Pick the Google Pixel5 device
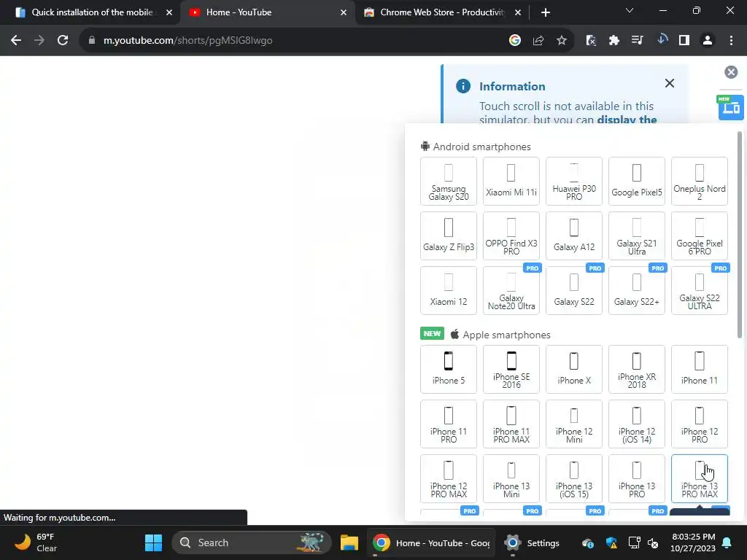This screenshot has height=560, width=747. tap(636, 181)
